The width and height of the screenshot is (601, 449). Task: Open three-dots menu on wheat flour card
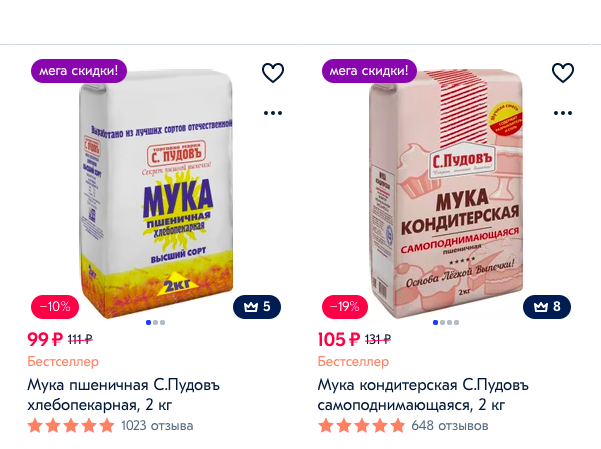pos(272,113)
